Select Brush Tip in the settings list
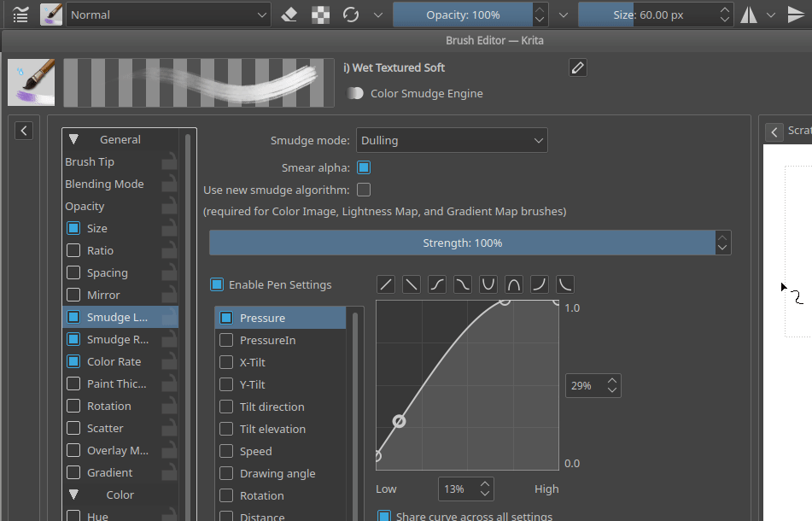The image size is (812, 521). 90,161
